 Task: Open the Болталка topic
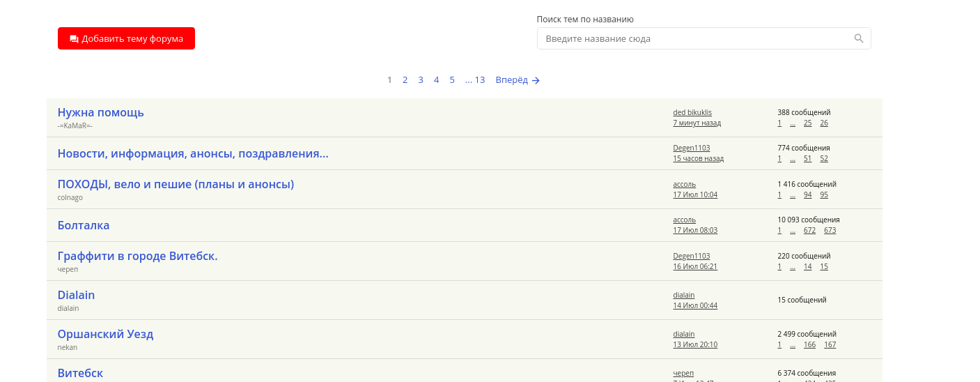pos(84,225)
